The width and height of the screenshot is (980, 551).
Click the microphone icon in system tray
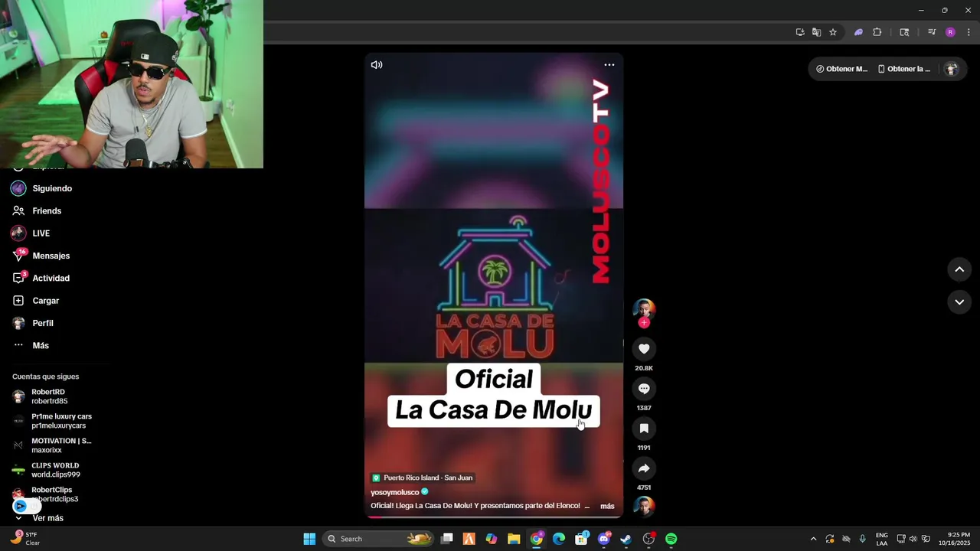click(863, 539)
